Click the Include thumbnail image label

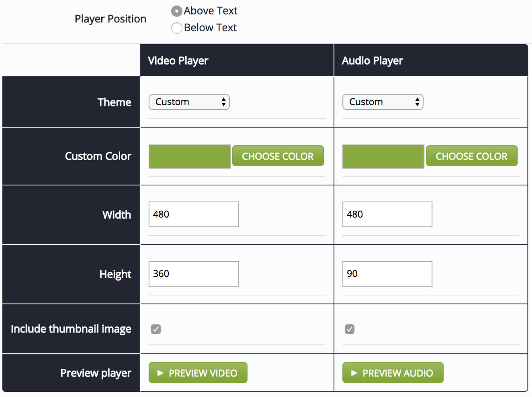point(71,329)
